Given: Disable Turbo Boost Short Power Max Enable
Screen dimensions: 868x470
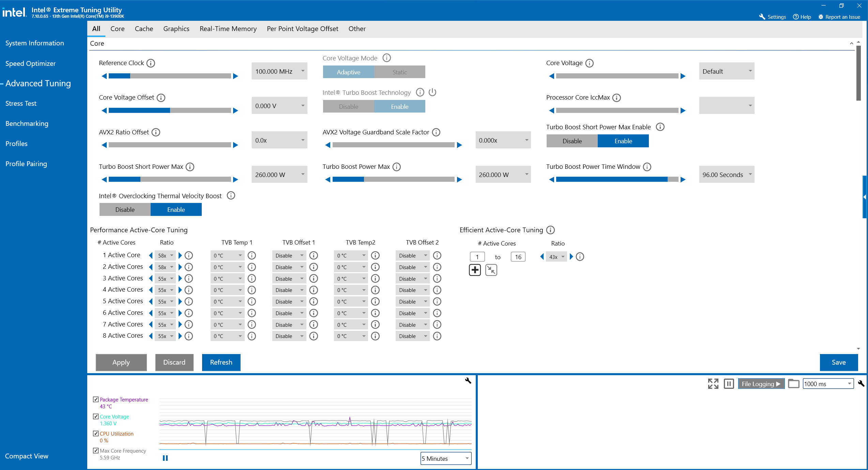Looking at the screenshot, I should coord(572,141).
